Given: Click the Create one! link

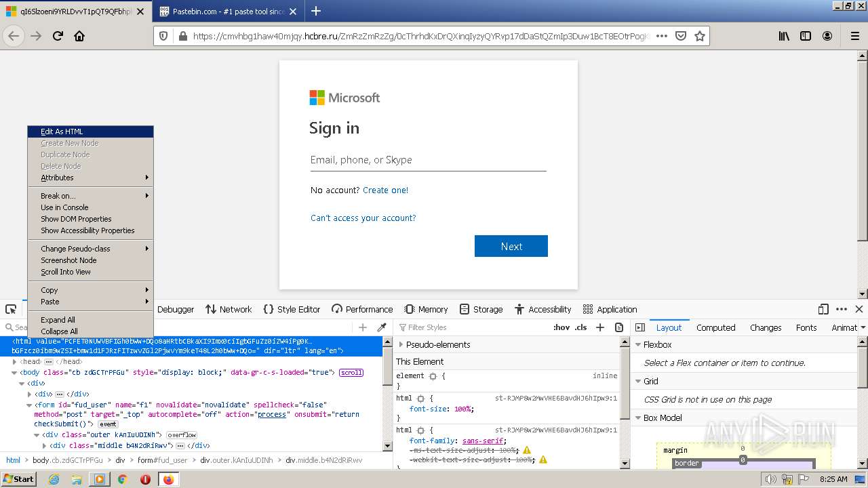Looking at the screenshot, I should coord(385,190).
